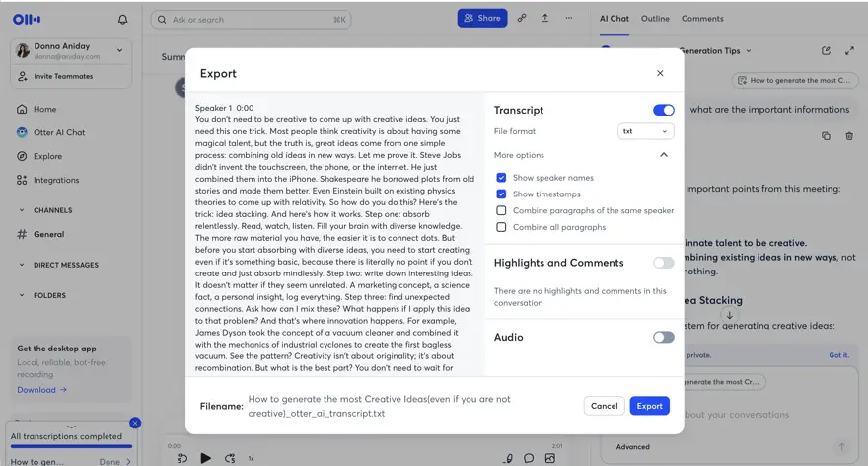Switch to the Comments tab

coord(702,19)
